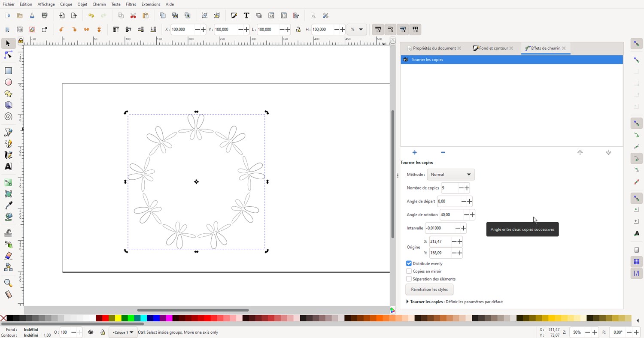The image size is (644, 338).
Task: Click the Cut scissors icon
Action: [x=133, y=15]
